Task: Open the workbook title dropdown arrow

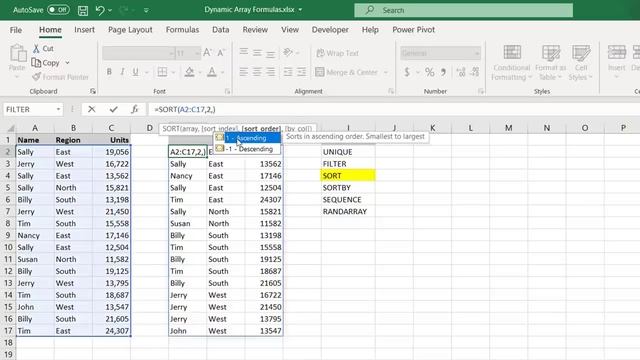Action: click(x=300, y=10)
